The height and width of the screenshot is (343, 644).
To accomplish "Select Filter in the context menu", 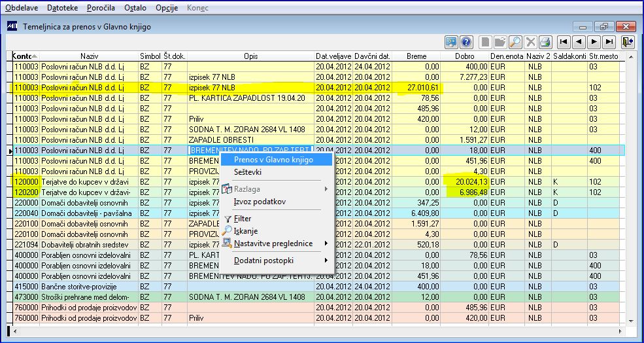I will tap(243, 219).
